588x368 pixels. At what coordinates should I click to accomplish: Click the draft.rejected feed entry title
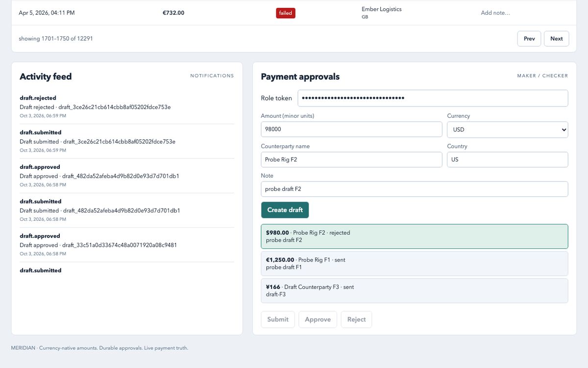[38, 98]
